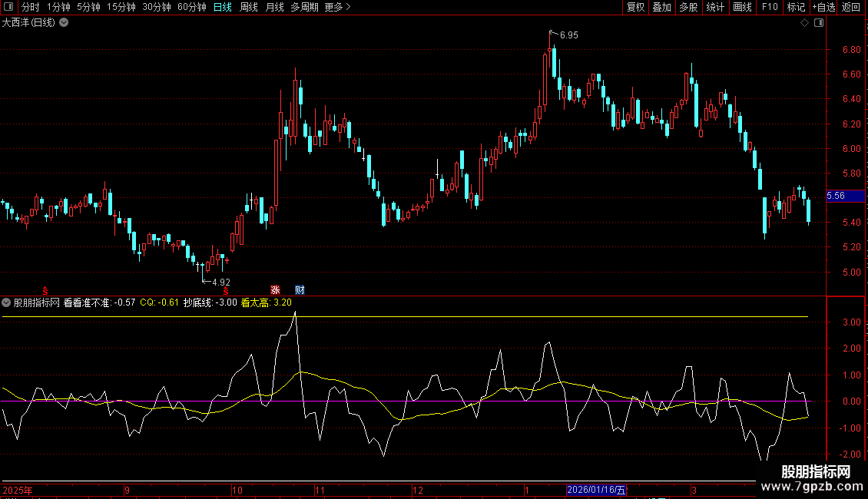Click the 2025年 label on time axis
868x499 pixels.
[17, 490]
